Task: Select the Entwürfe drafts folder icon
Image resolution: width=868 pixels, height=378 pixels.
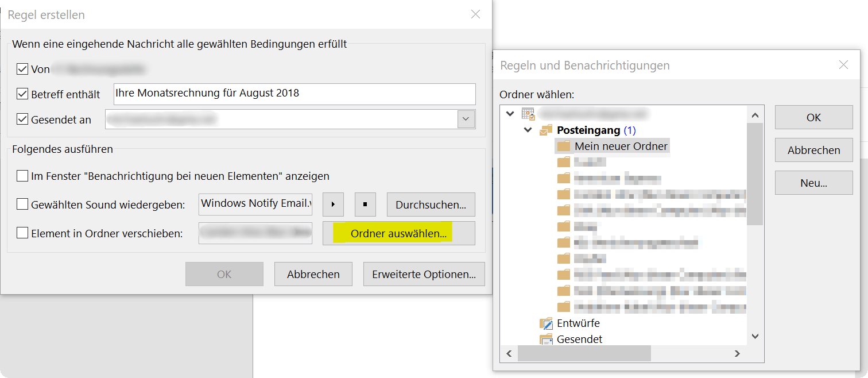Action: (546, 323)
